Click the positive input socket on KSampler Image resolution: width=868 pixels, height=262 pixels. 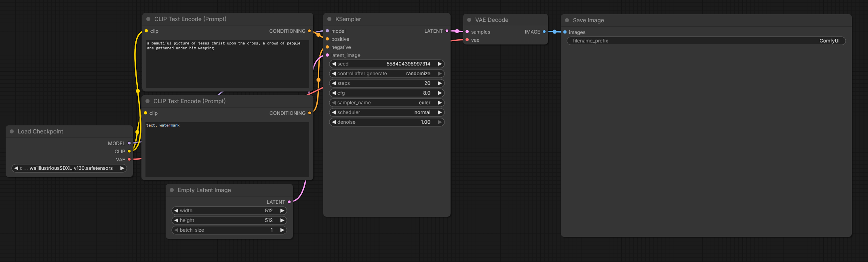coord(327,39)
